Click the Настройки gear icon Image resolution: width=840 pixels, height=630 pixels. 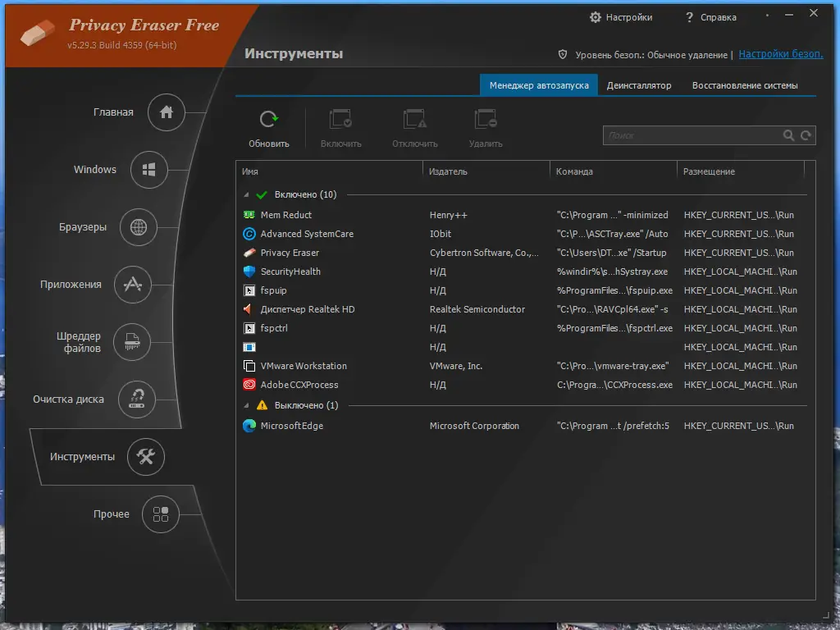596,17
